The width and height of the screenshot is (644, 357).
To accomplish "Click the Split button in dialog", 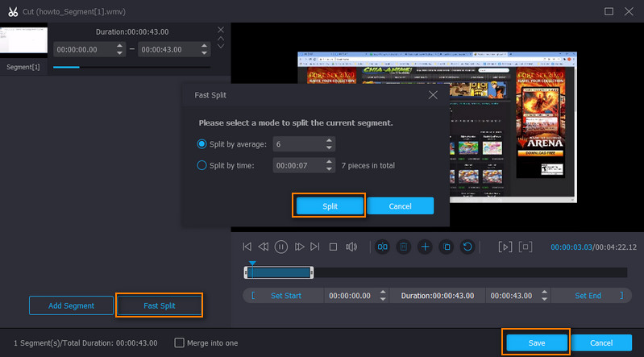I will pyautogui.click(x=330, y=205).
